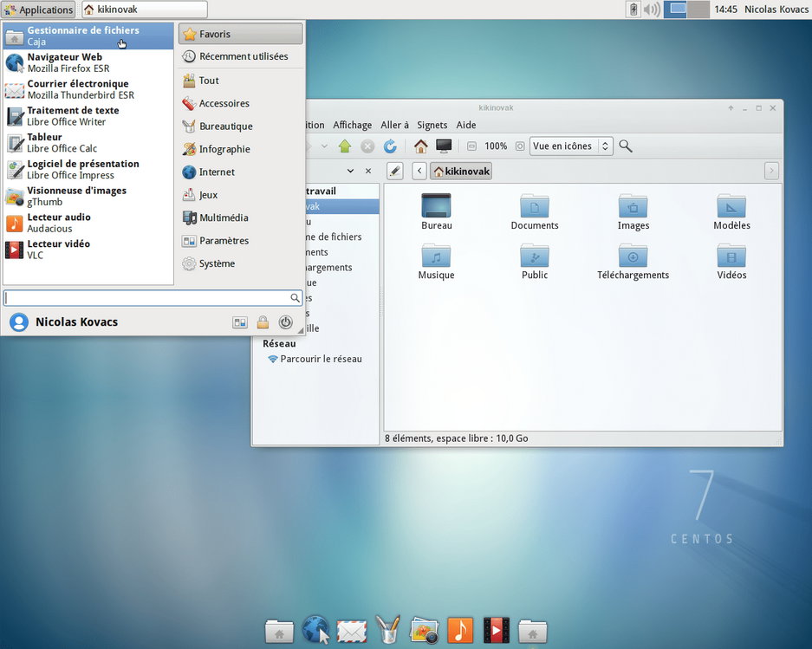Open settings manager icon beside lock

[x=240, y=322]
